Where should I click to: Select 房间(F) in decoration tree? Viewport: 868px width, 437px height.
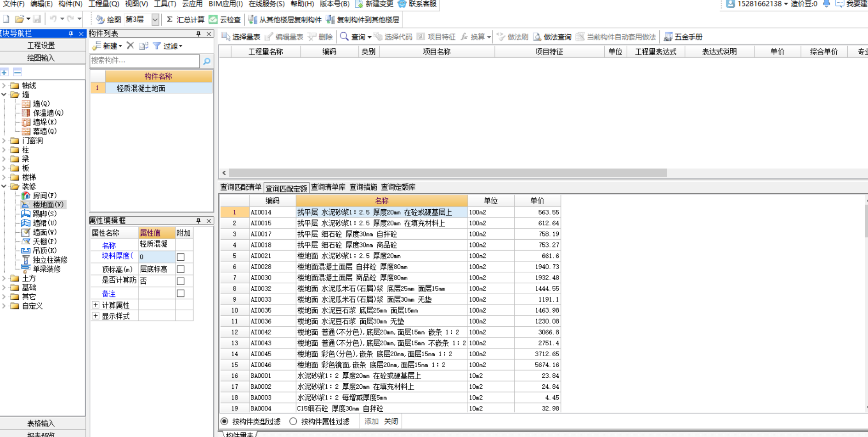click(x=40, y=196)
